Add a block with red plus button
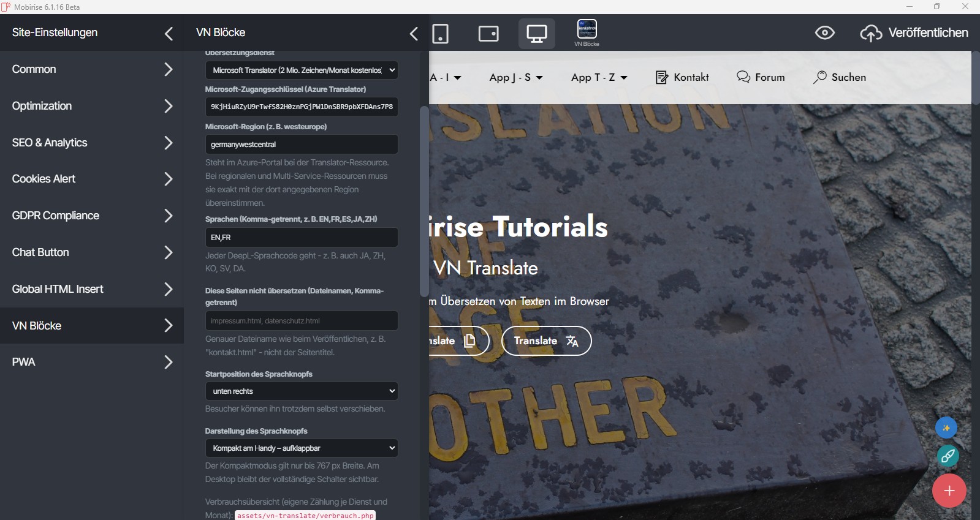 tap(949, 491)
